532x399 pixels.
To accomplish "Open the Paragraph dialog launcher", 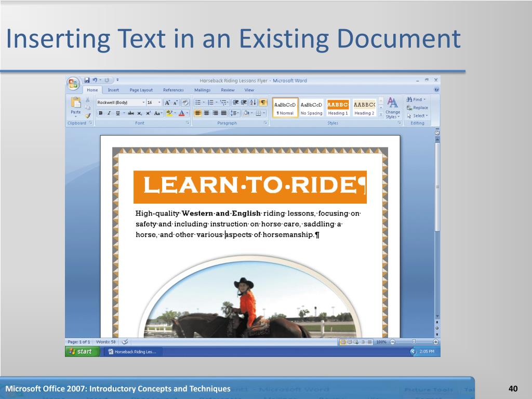I will point(265,123).
